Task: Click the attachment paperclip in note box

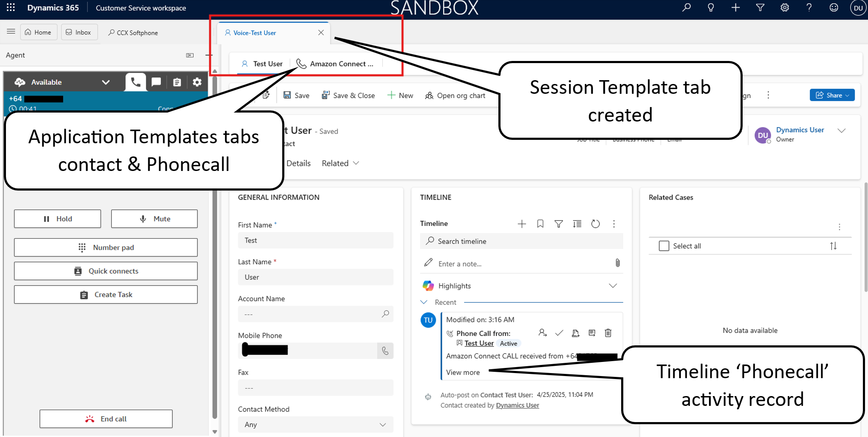Action: pyautogui.click(x=617, y=263)
